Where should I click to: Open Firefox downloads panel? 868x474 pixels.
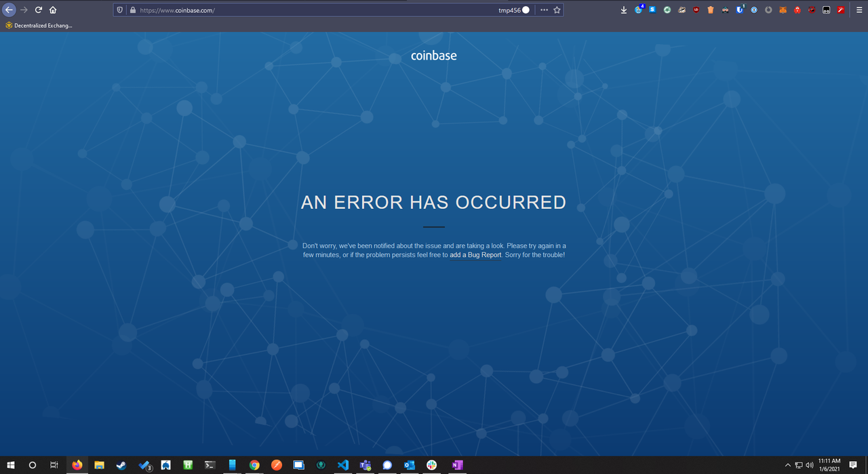tap(624, 10)
